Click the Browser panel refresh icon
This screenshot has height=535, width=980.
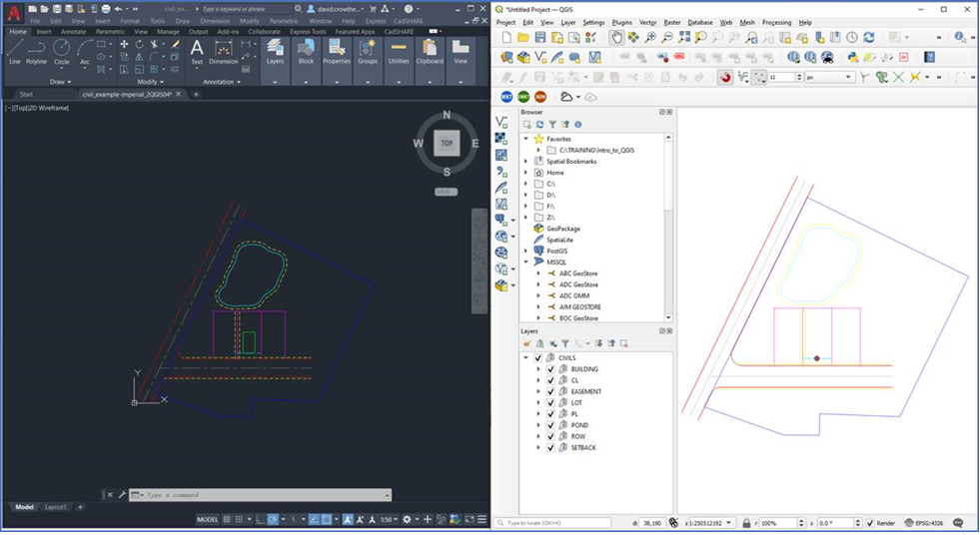[539, 124]
